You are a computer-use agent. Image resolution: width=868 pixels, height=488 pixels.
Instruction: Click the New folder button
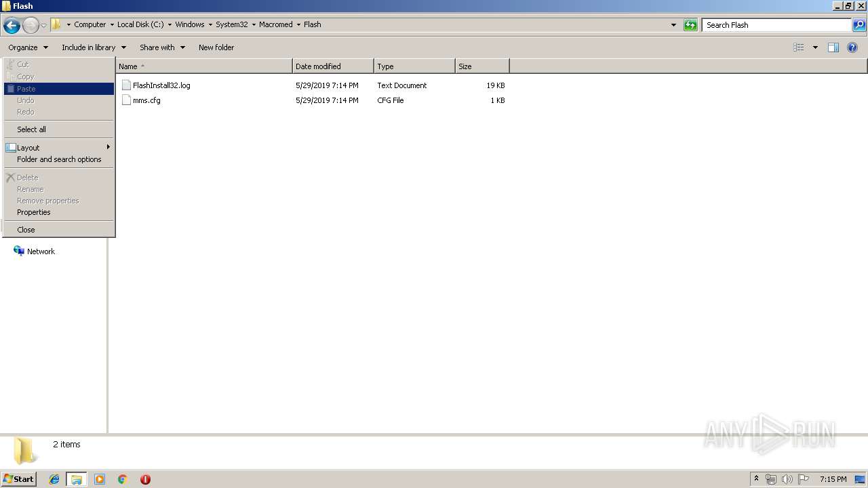click(x=216, y=47)
